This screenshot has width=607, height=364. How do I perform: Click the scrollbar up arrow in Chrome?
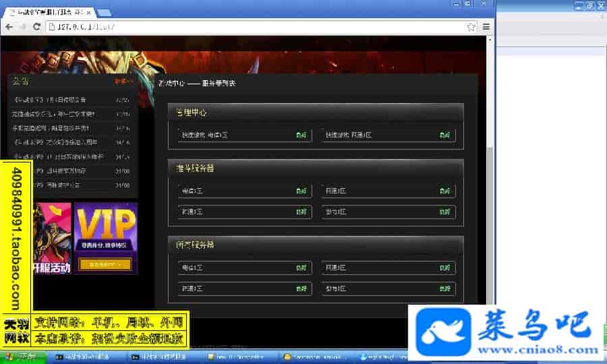point(490,40)
